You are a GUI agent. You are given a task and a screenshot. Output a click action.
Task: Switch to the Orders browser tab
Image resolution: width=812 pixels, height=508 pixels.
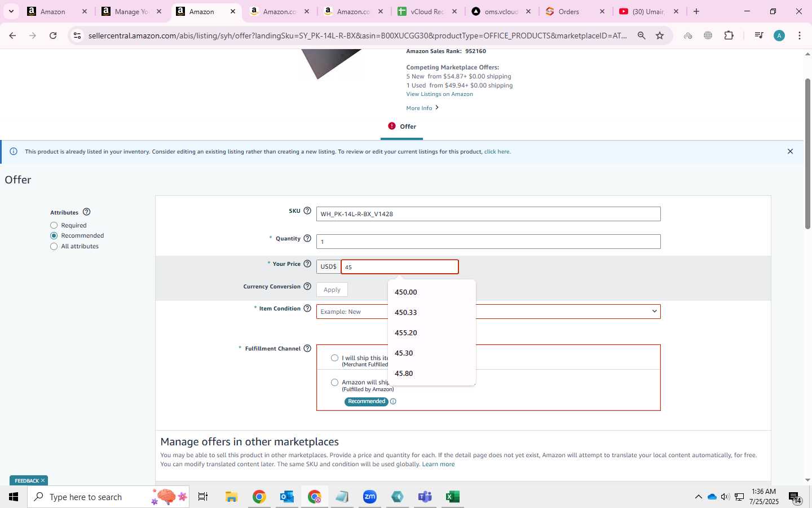coord(575,11)
